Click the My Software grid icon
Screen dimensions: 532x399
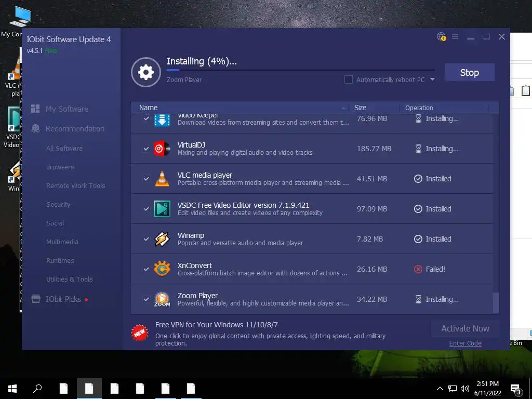pos(35,109)
